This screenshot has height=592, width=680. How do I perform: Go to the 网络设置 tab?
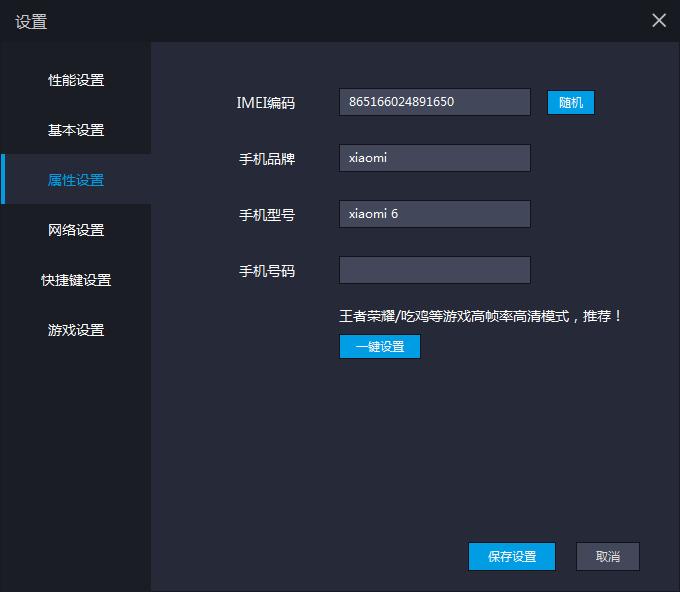[76, 230]
